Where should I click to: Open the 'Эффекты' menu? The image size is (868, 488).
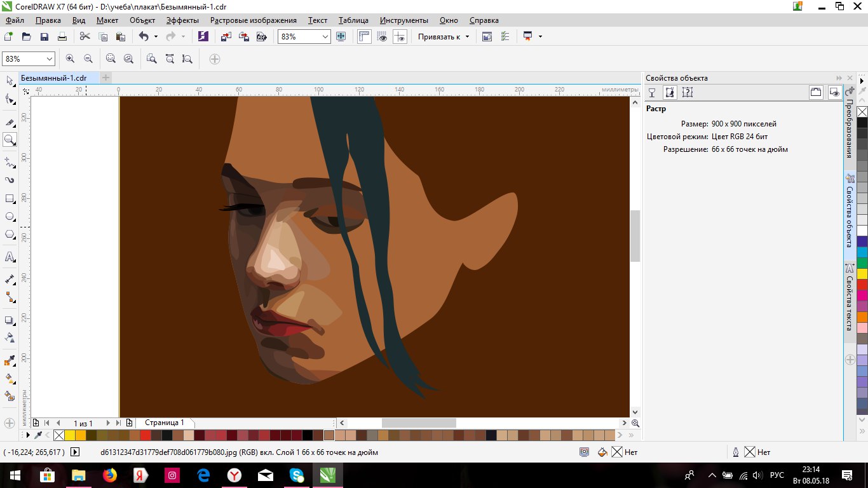[182, 20]
